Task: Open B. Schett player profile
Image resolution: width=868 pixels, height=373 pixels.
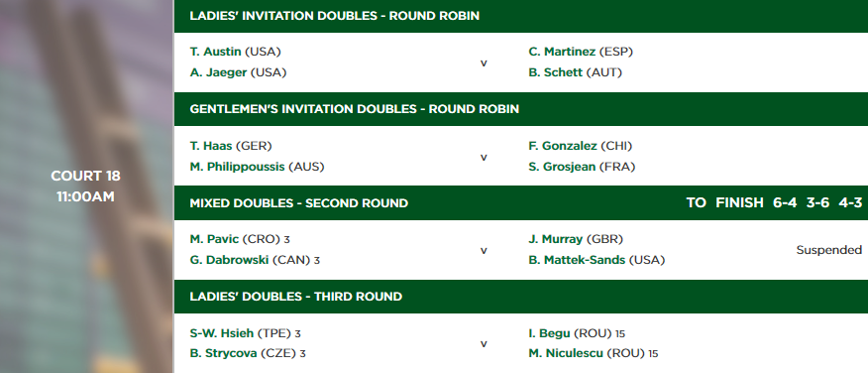Action: [x=555, y=72]
